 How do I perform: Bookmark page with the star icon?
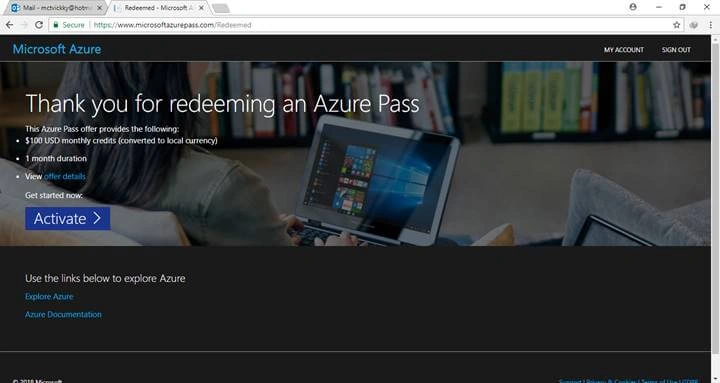(676, 25)
